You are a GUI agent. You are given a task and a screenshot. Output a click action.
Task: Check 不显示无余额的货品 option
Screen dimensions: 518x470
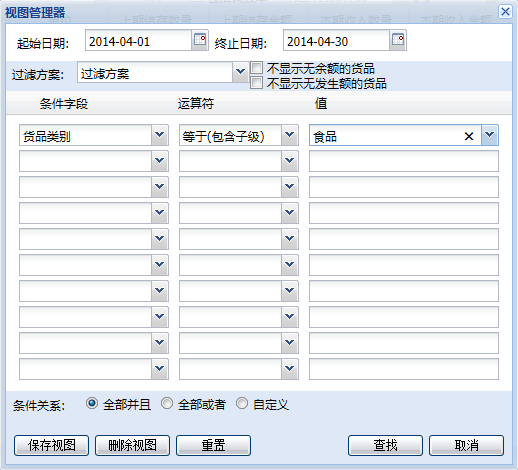pyautogui.click(x=256, y=68)
